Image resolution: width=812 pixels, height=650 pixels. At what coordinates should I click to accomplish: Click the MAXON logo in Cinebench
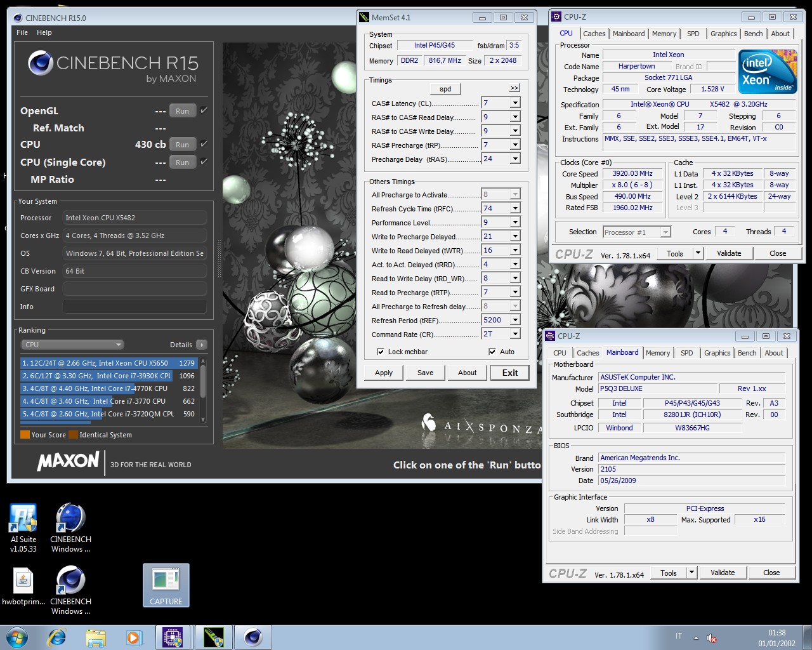[69, 461]
